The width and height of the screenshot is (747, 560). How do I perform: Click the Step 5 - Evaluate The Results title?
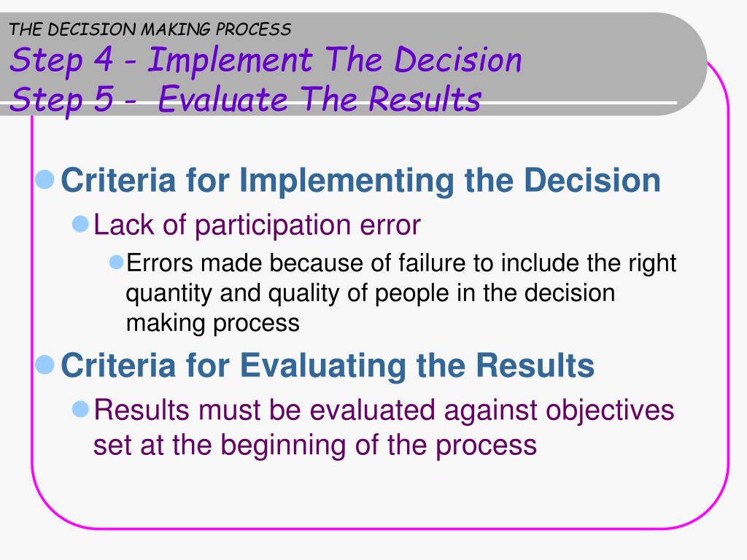coord(245,99)
